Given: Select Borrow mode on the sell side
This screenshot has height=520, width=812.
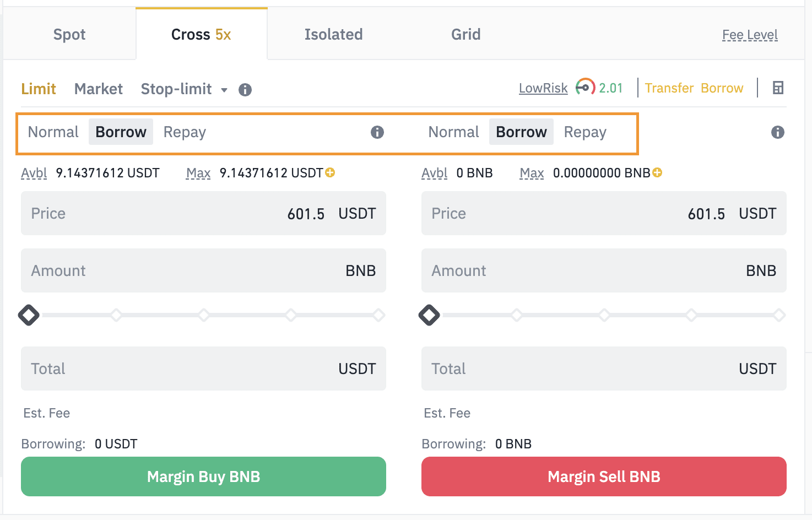Looking at the screenshot, I should pos(521,132).
